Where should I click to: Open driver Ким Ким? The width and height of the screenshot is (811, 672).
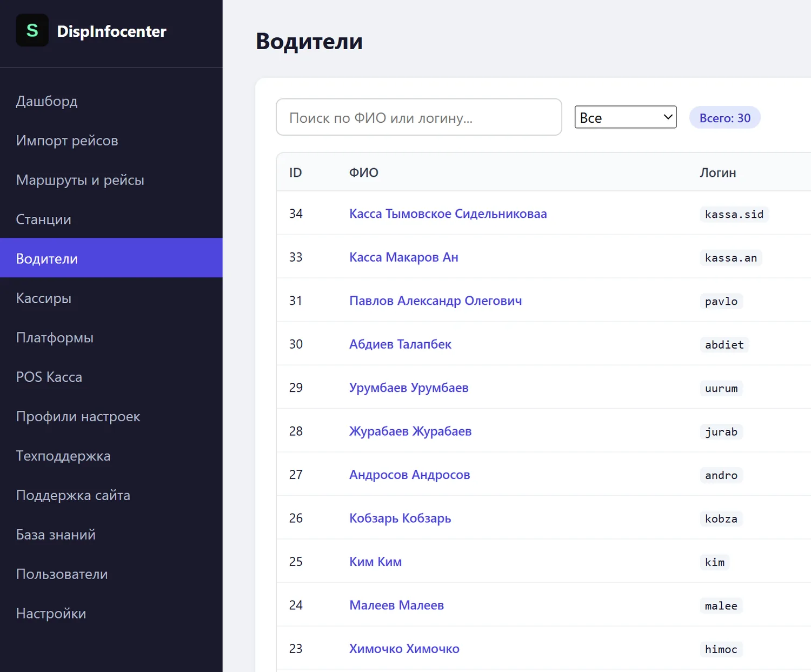click(376, 562)
